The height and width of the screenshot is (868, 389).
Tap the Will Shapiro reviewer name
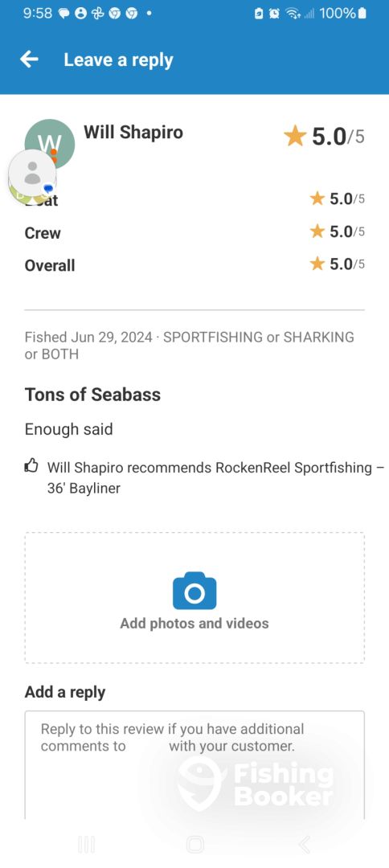point(133,133)
